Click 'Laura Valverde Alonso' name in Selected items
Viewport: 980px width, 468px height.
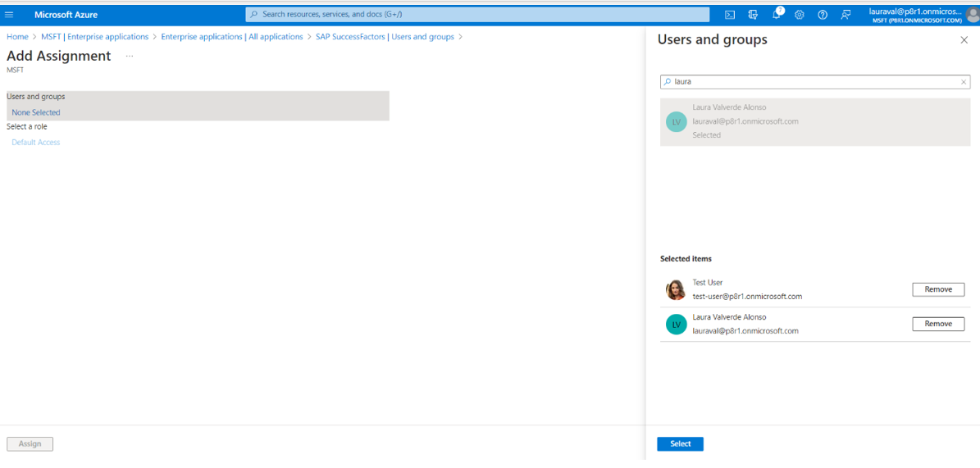click(729, 317)
